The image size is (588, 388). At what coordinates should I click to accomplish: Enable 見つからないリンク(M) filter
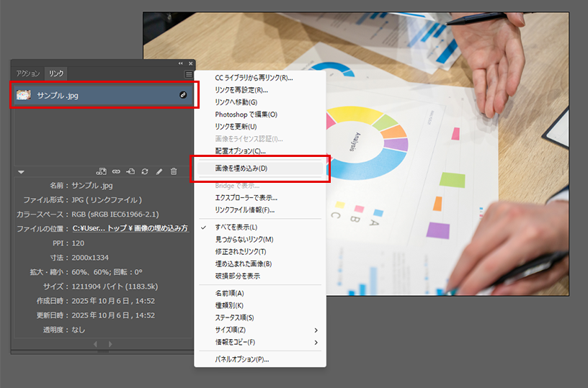pos(244,239)
